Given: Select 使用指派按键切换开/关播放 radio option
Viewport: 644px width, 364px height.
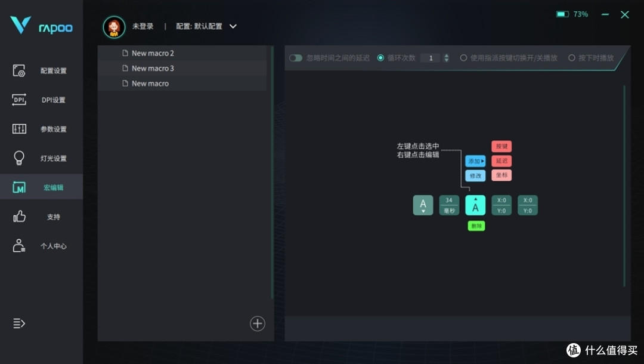Looking at the screenshot, I should (463, 58).
